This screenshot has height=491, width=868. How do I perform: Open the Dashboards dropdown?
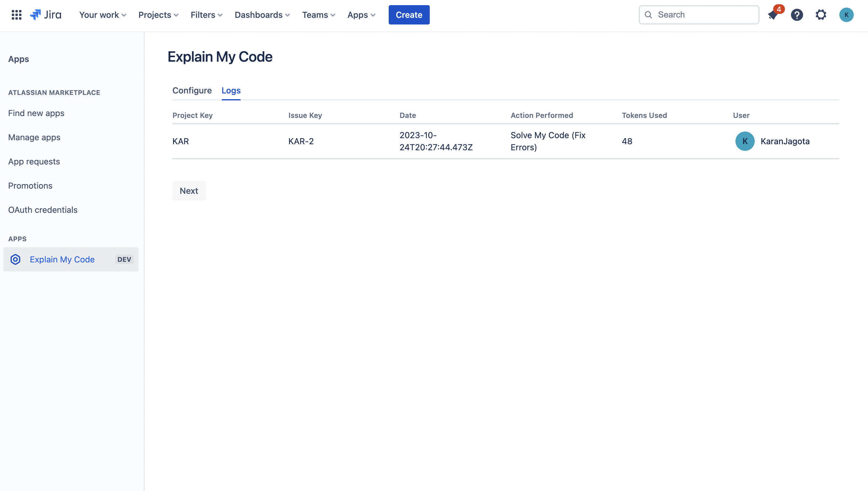(x=262, y=15)
